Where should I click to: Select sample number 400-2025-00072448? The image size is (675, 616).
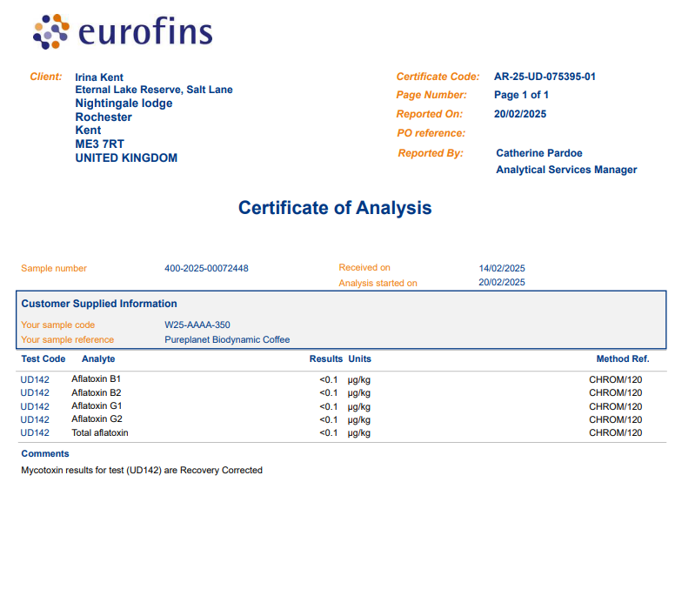(206, 268)
